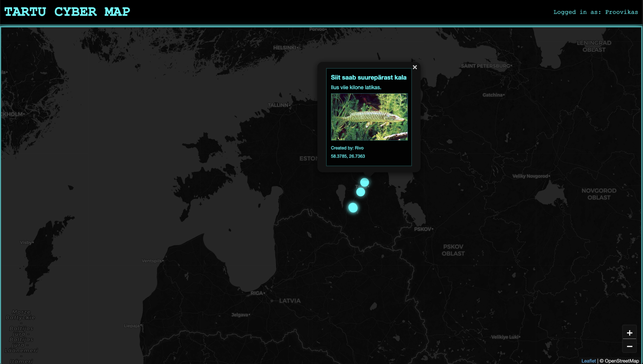Zoom in on the map
Screen dimensions: 643x364
pos(630,333)
